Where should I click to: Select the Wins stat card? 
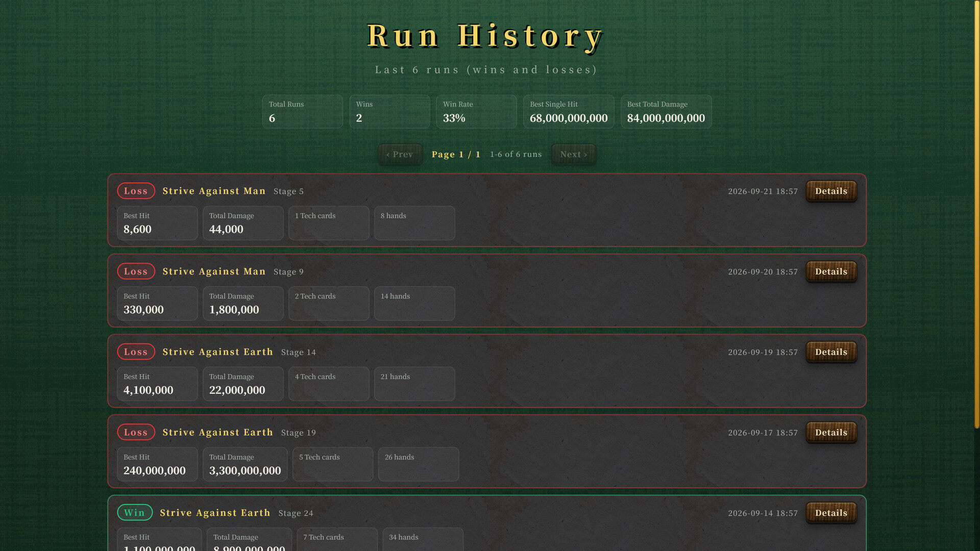coord(389,111)
